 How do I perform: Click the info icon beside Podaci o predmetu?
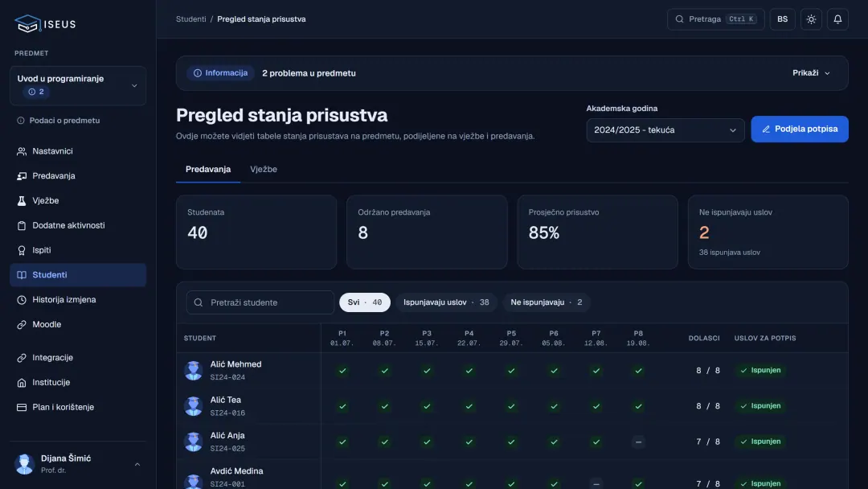point(20,120)
